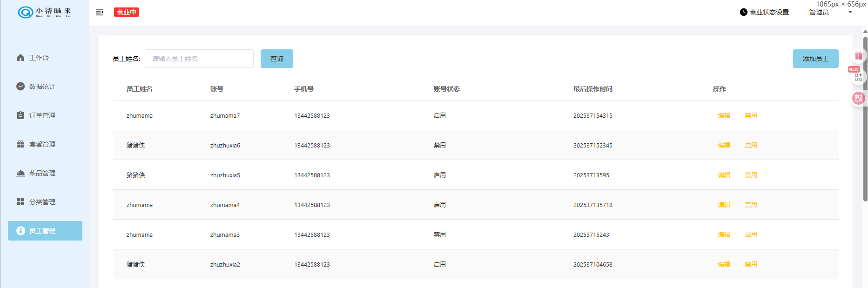Click the vertical page scrollbar
This screenshot has height=288, width=868.
[x=865, y=116]
